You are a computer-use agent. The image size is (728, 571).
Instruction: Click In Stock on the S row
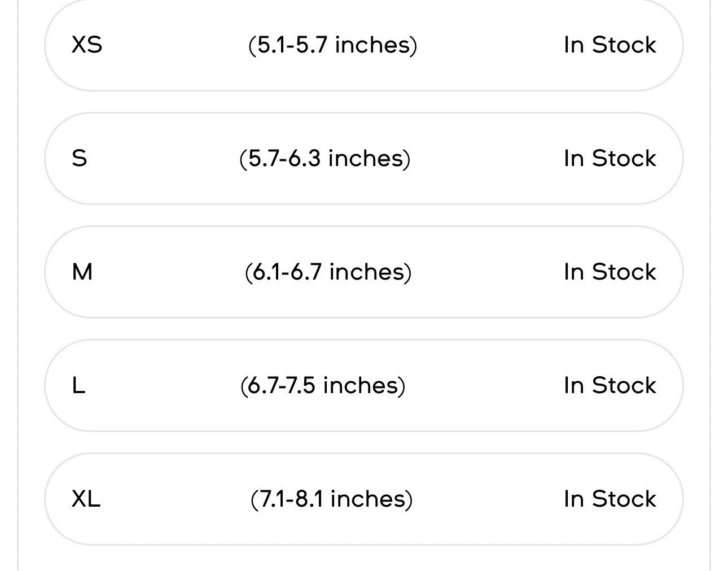(610, 158)
